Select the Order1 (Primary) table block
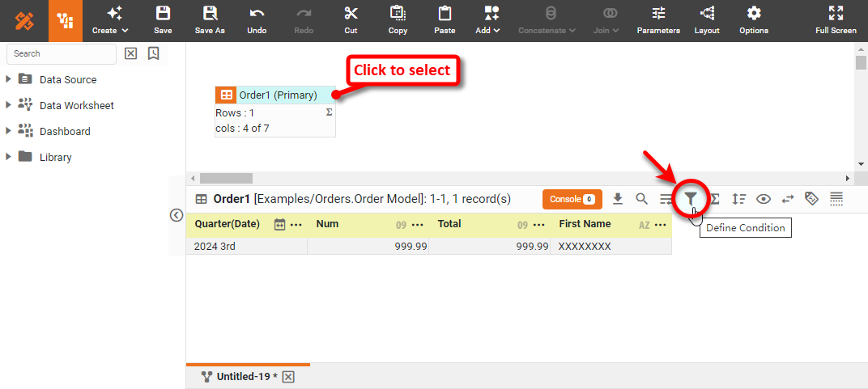 point(277,95)
